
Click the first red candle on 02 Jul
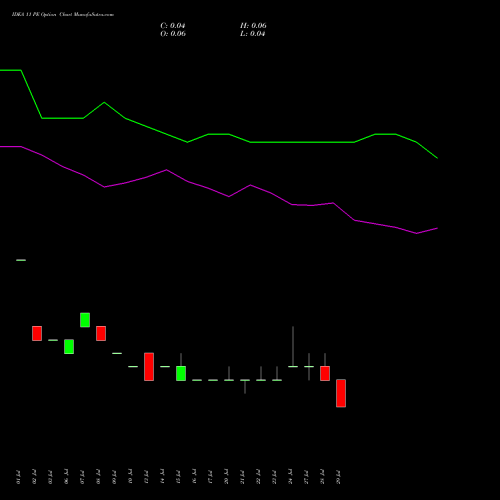[37, 333]
